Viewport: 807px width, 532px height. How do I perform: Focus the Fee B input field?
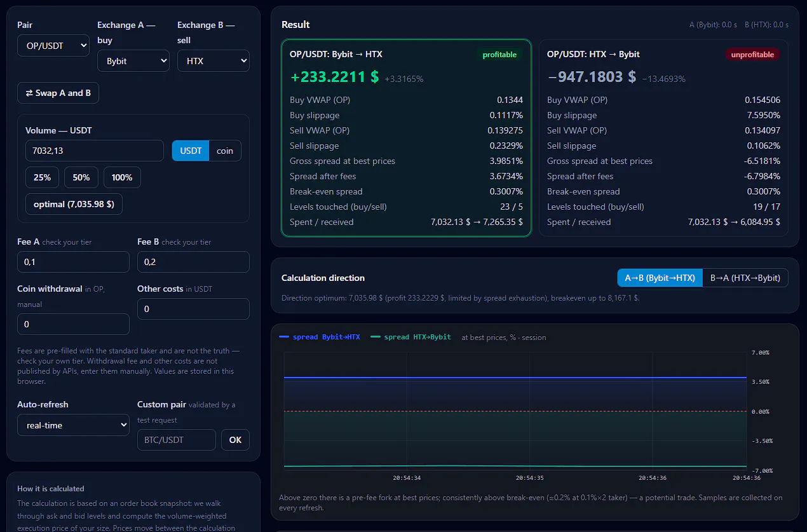193,262
